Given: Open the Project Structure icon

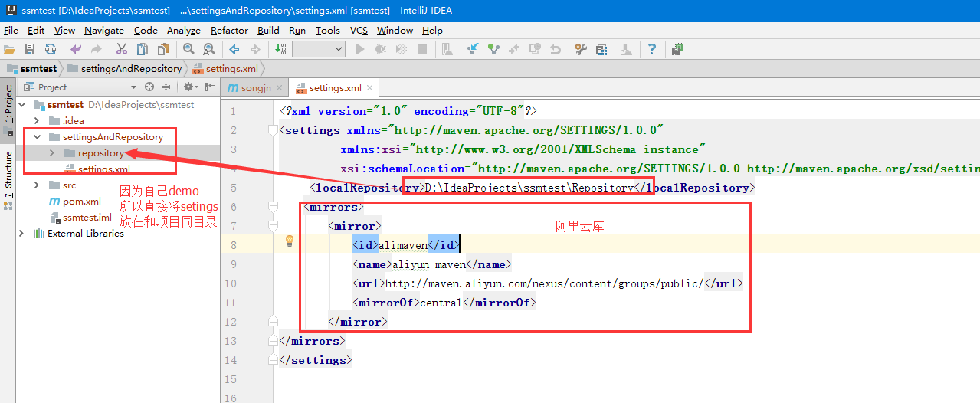Looking at the screenshot, I should (x=601, y=49).
